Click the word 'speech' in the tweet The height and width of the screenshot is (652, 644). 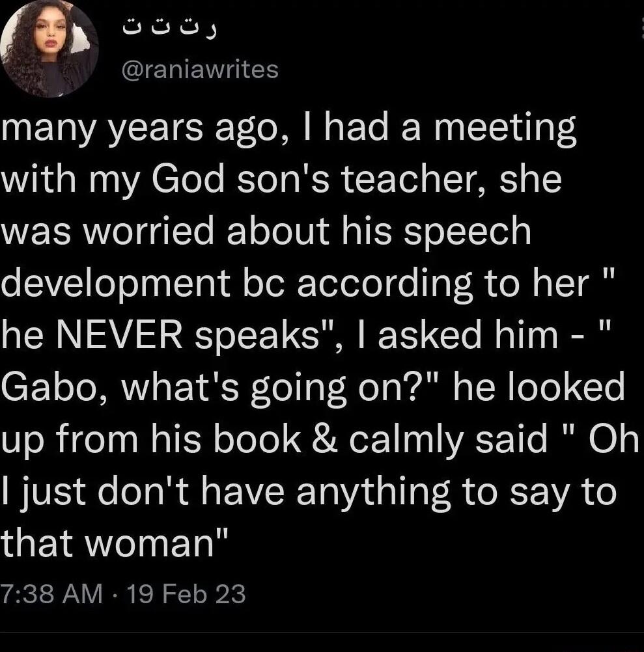pyautogui.click(x=468, y=232)
